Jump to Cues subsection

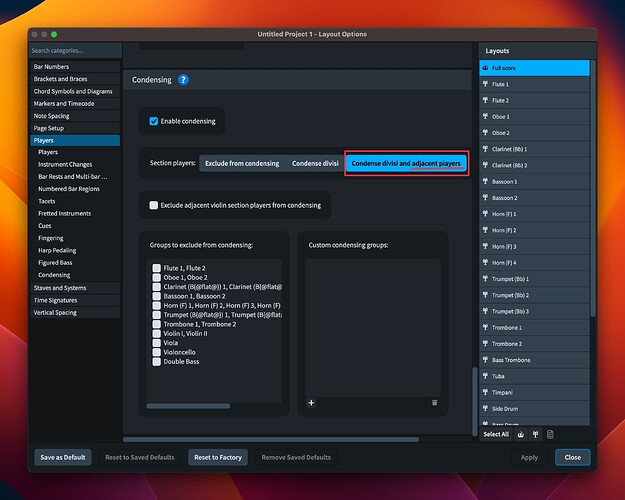coord(45,226)
